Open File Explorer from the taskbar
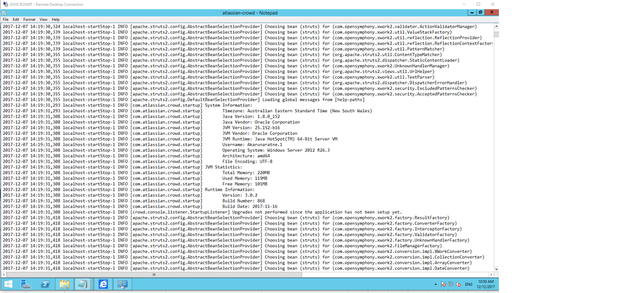The height and width of the screenshot is (293, 644). (64, 284)
